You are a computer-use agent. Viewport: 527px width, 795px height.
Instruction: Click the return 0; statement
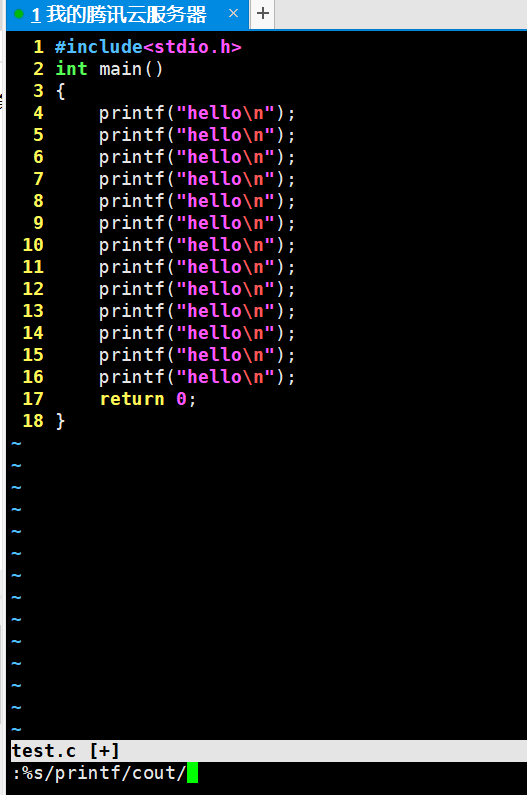click(148, 399)
